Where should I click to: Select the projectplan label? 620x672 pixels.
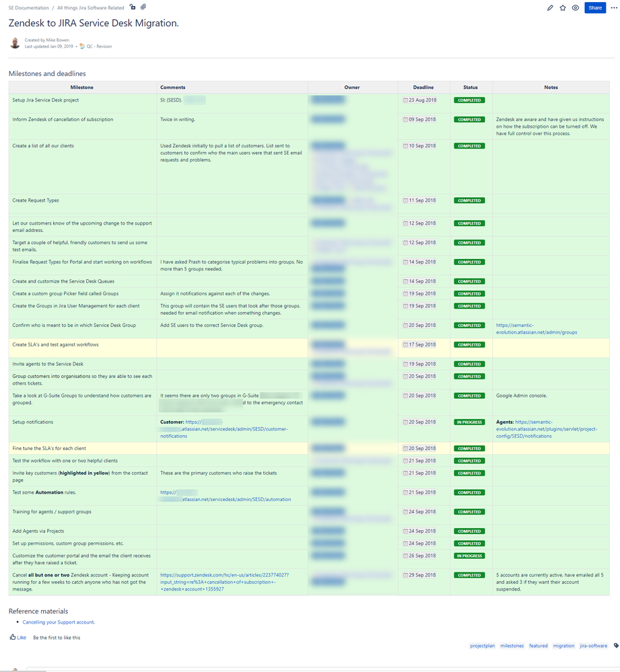(x=482, y=646)
